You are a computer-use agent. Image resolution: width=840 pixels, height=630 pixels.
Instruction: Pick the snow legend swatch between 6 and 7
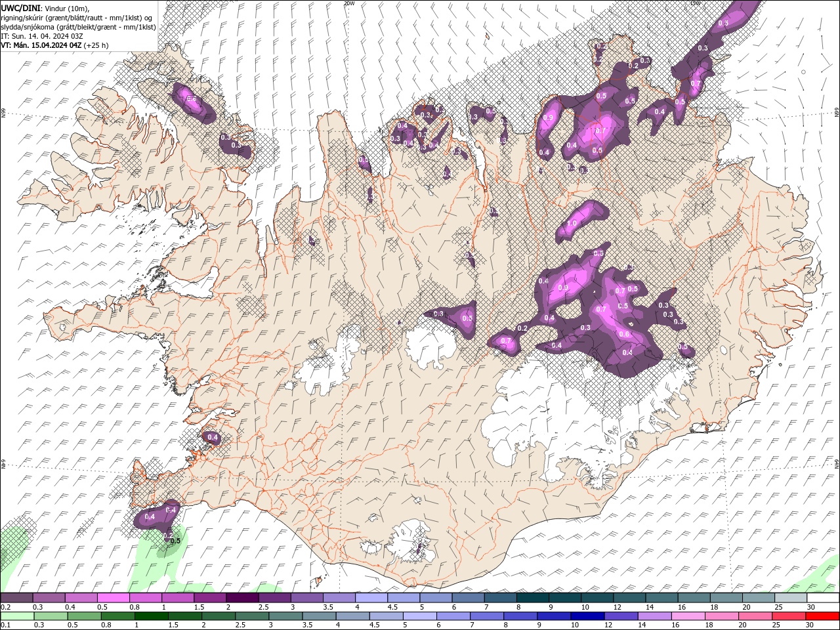pyautogui.click(x=468, y=598)
